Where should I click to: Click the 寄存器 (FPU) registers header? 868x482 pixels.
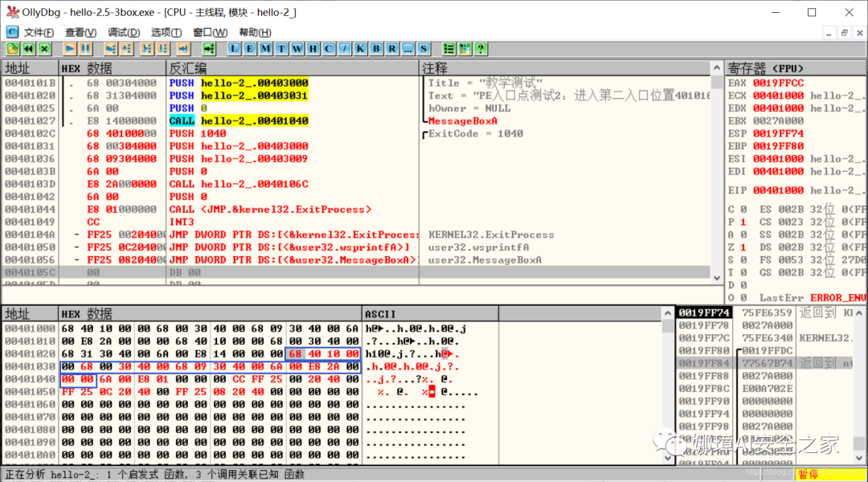[796, 68]
